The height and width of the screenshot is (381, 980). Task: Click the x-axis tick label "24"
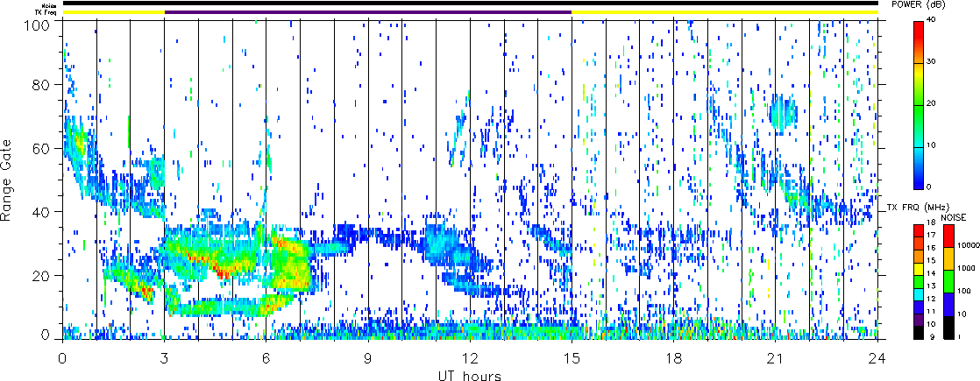(x=877, y=357)
